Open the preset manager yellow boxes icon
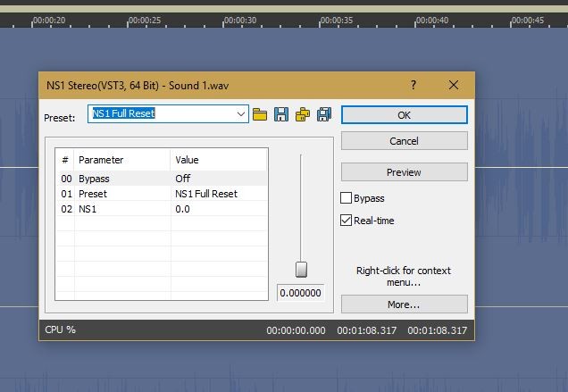Screen dimensions: 568x392 tap(303, 114)
